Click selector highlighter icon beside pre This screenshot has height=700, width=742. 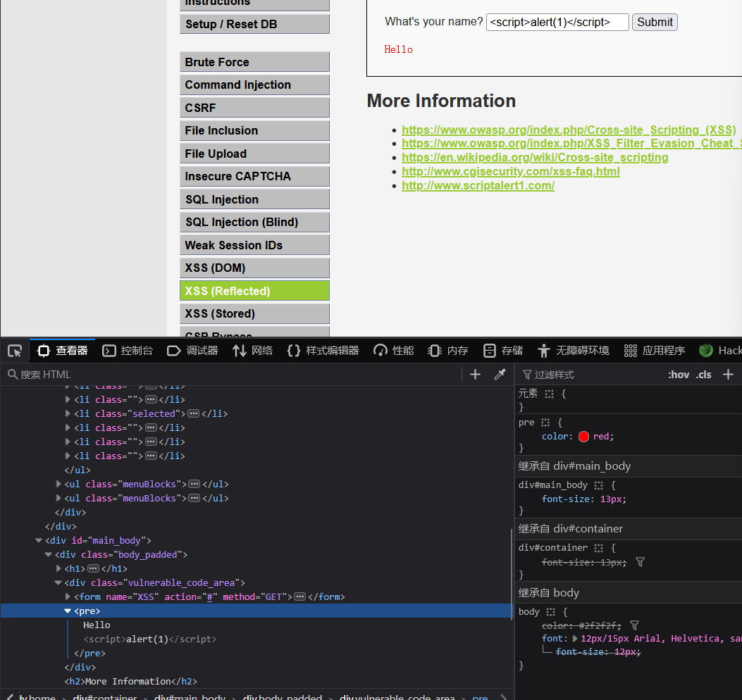tap(545, 423)
